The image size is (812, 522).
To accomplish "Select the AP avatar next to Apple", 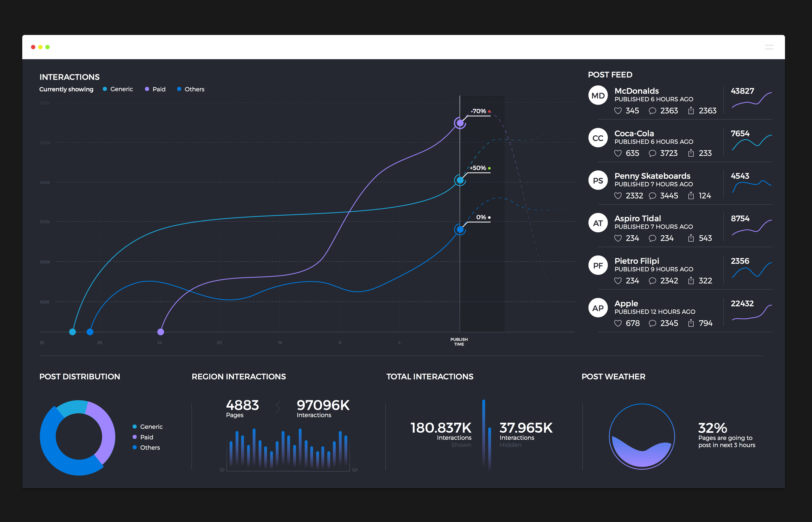I will pyautogui.click(x=598, y=307).
